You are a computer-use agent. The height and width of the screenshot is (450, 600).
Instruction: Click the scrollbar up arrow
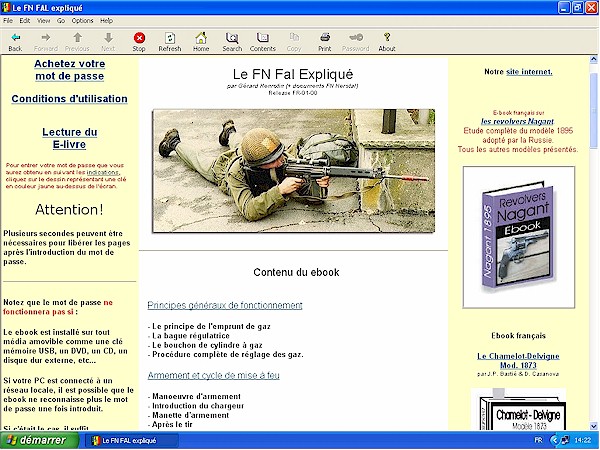[593, 59]
